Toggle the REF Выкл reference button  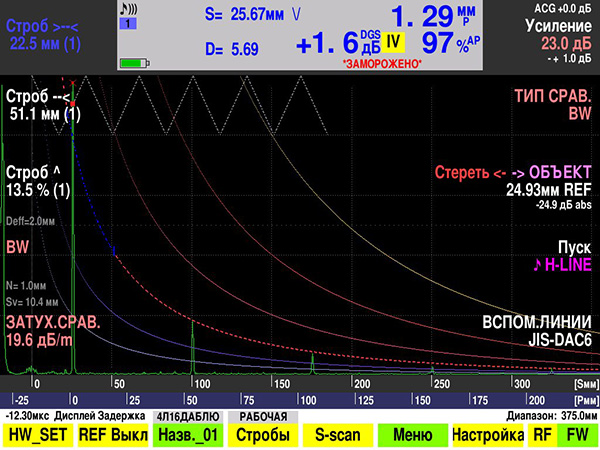pyautogui.click(x=113, y=435)
